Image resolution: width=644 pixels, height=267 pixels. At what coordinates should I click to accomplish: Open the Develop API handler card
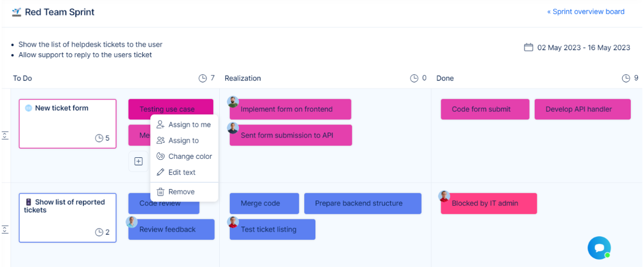coord(582,109)
